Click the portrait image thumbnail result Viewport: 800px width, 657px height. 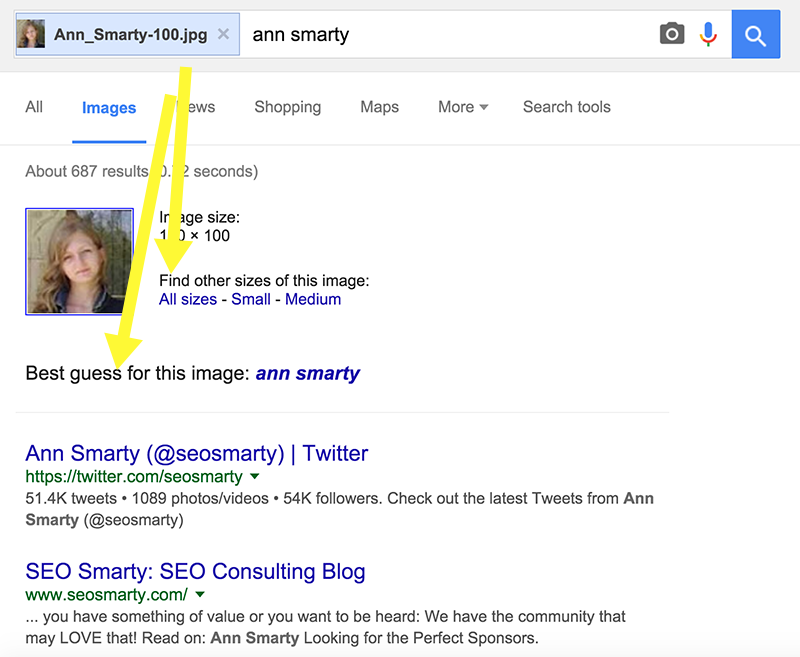(x=79, y=262)
